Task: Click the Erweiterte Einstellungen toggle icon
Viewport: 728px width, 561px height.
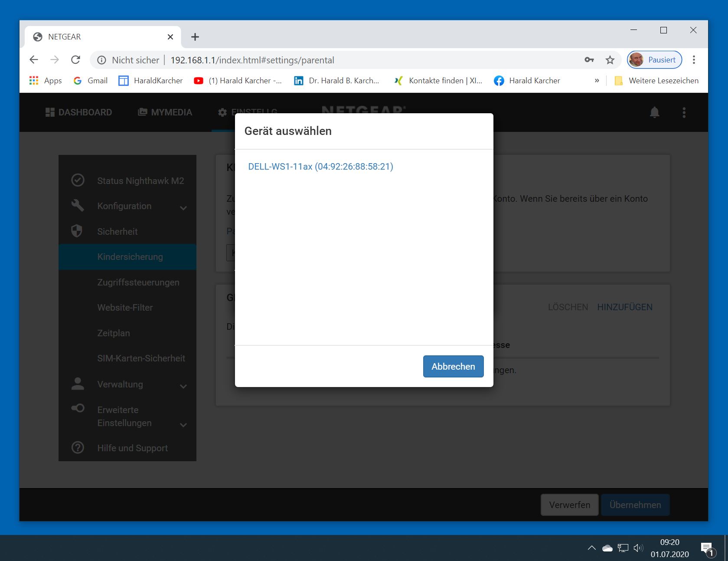Action: click(78, 408)
